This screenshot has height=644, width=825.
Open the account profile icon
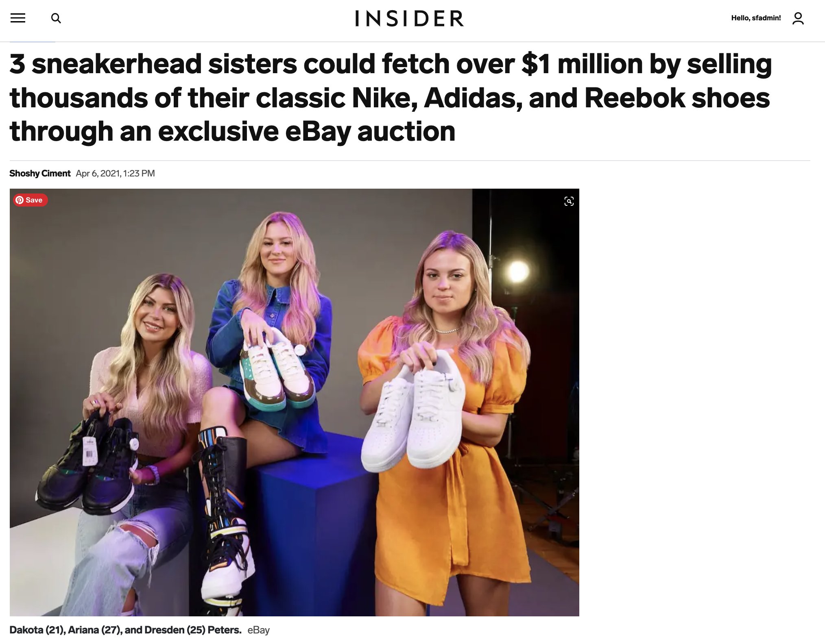pos(798,18)
